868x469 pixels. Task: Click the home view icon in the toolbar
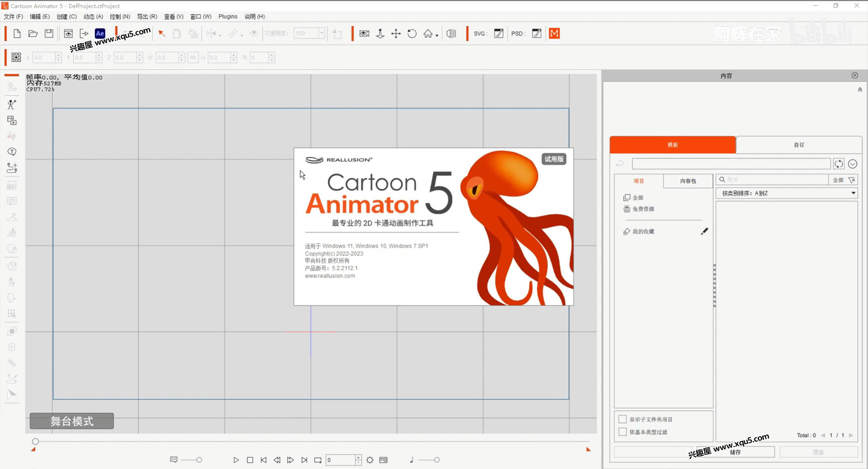428,33
